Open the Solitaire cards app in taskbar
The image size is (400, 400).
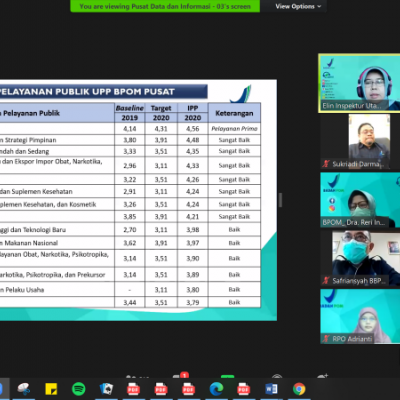point(106,389)
